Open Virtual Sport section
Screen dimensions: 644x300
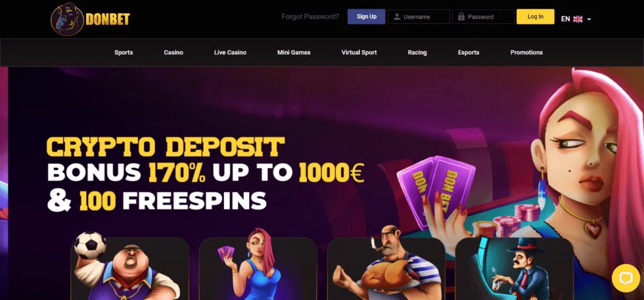[359, 52]
